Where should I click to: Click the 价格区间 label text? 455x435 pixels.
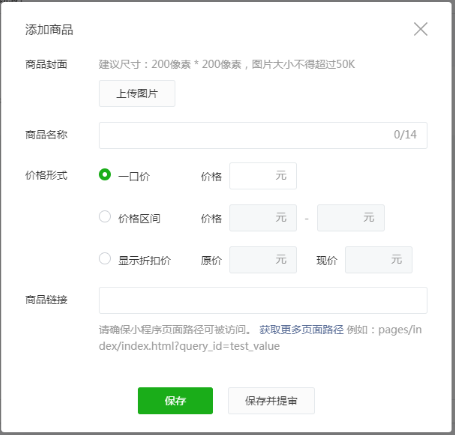(x=140, y=218)
